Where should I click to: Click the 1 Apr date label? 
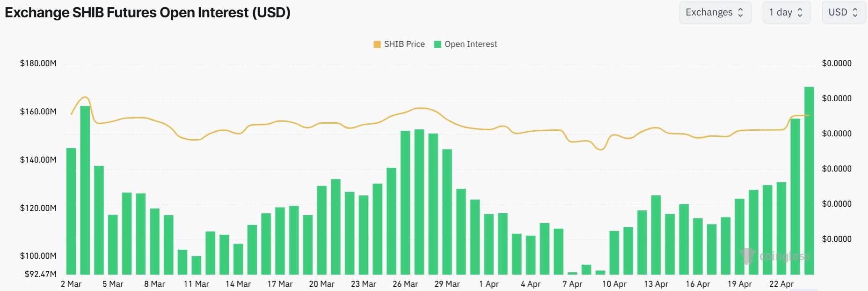click(489, 284)
